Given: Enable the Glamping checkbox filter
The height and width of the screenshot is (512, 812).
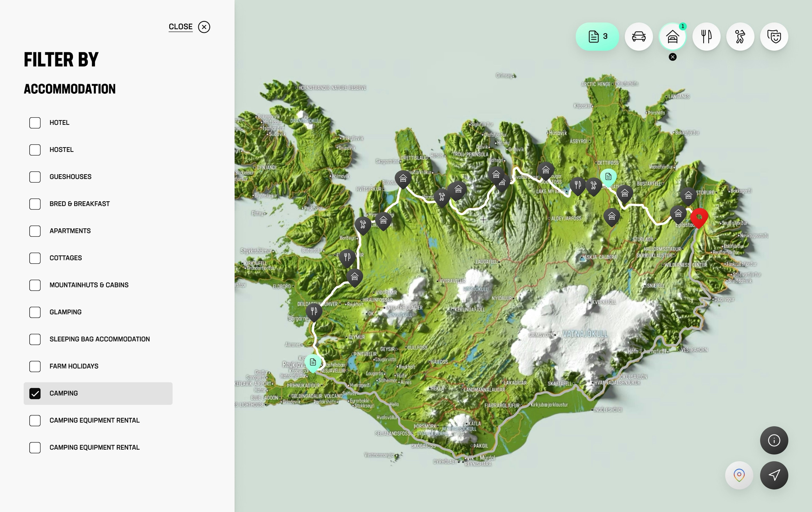Looking at the screenshot, I should click(35, 312).
